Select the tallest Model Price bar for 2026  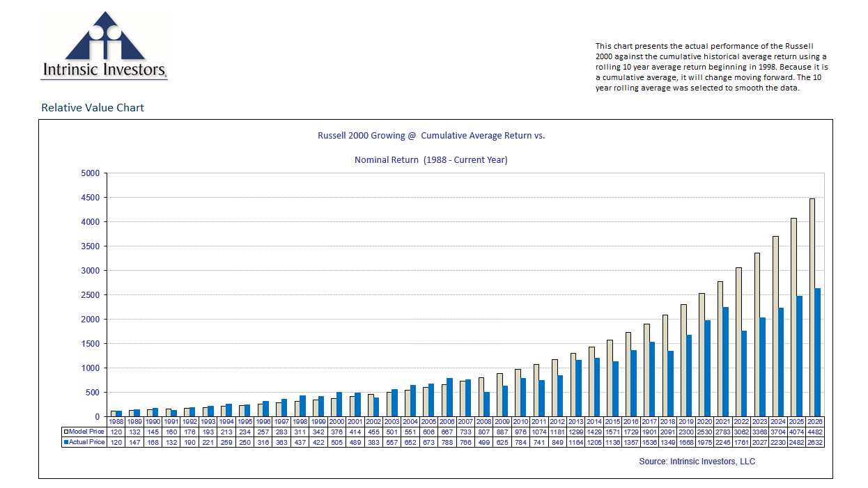[x=812, y=307]
